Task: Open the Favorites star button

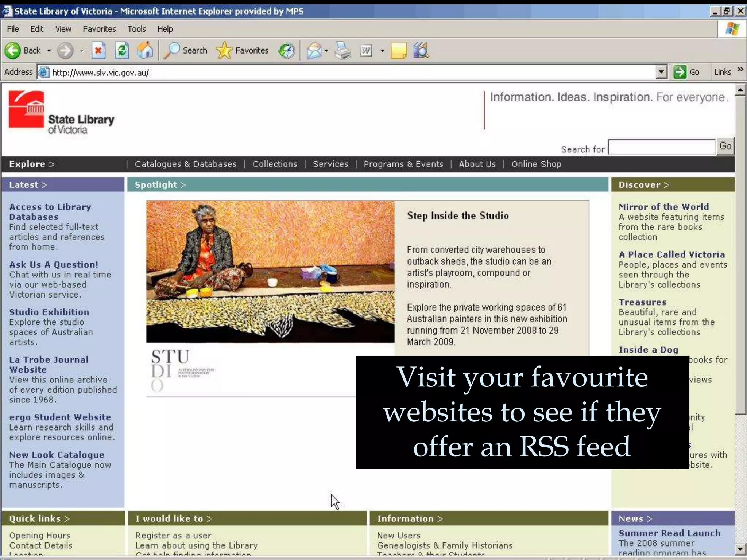Action: 242,50
